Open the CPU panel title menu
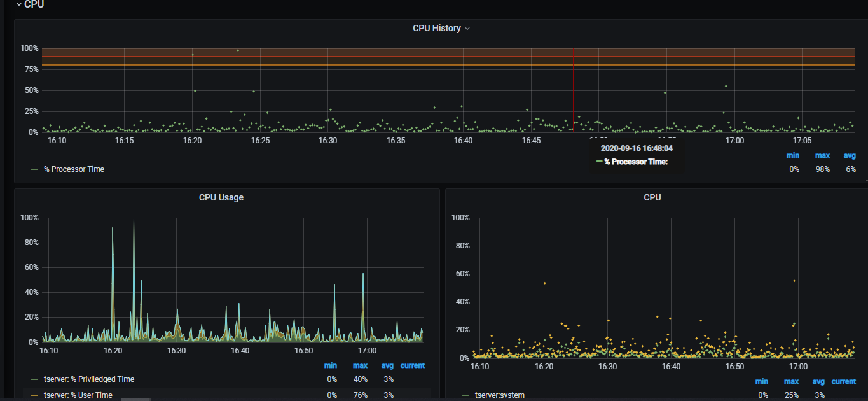This screenshot has height=401, width=868. click(x=652, y=197)
